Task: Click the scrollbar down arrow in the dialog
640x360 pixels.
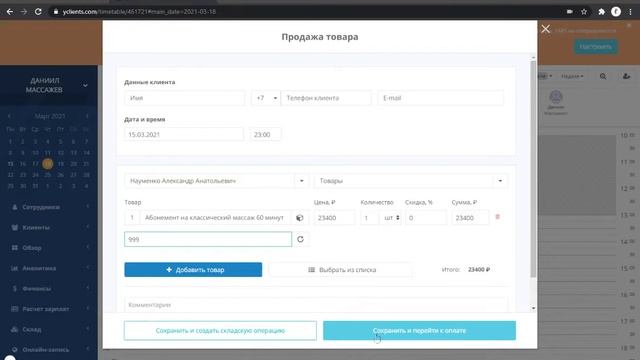Action: 533,308
